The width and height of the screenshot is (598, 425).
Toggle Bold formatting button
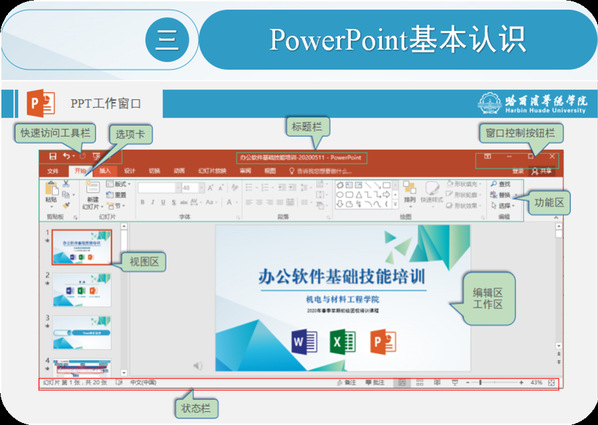(142, 202)
